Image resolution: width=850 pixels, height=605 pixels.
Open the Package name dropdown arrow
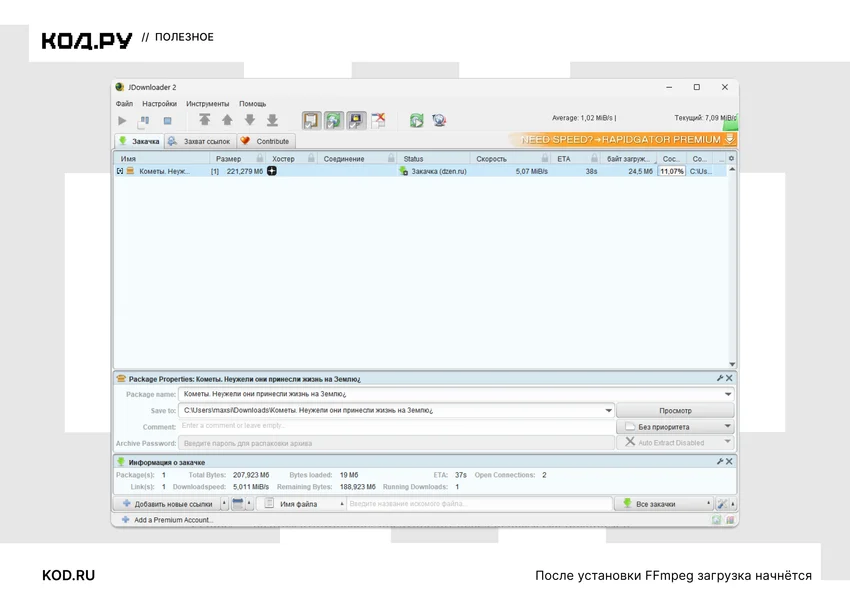[728, 394]
